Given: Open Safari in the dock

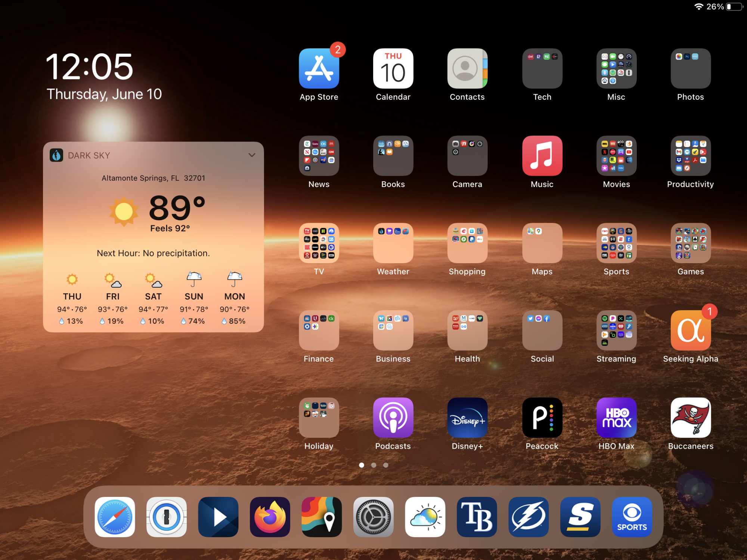Looking at the screenshot, I should point(115,517).
